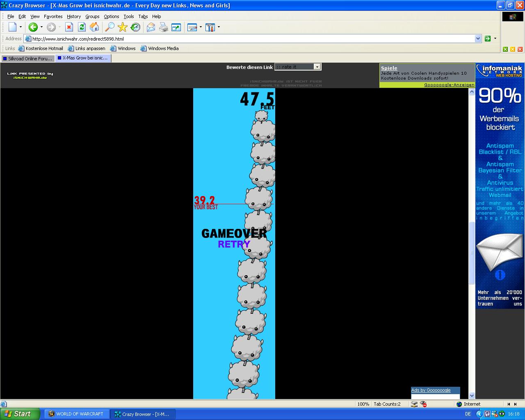Click the page's vertical scrollbar thumb

click(472, 252)
